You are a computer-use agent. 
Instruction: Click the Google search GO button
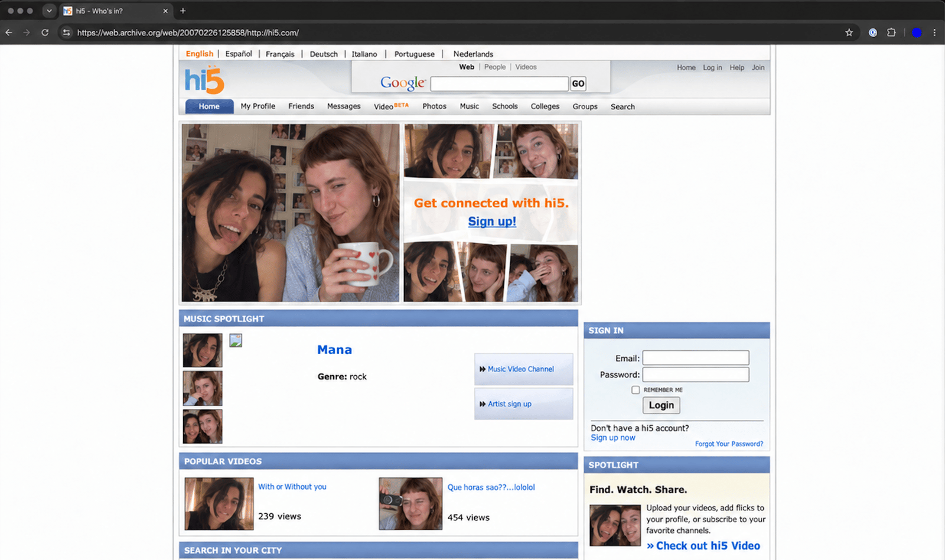(x=578, y=84)
